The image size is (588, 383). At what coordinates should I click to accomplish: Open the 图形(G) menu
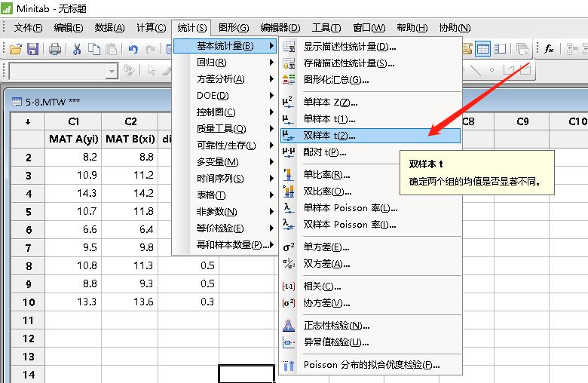pyautogui.click(x=234, y=28)
